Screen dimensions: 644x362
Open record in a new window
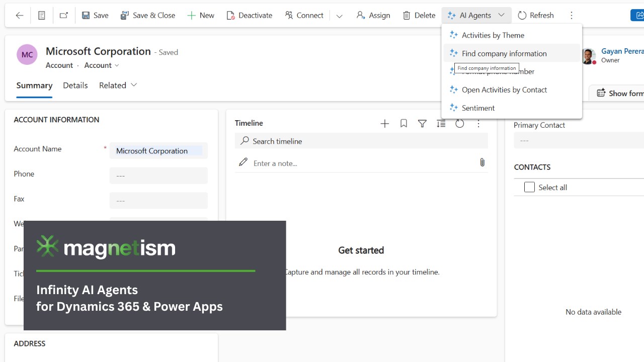(64, 16)
